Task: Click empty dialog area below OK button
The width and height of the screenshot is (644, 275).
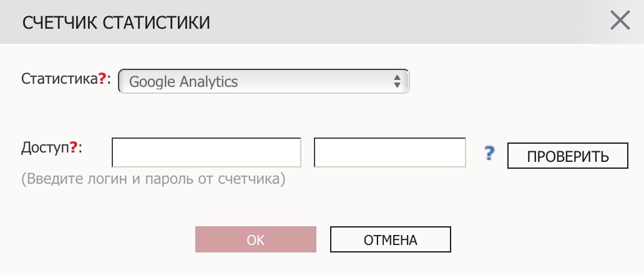Action: click(x=256, y=264)
